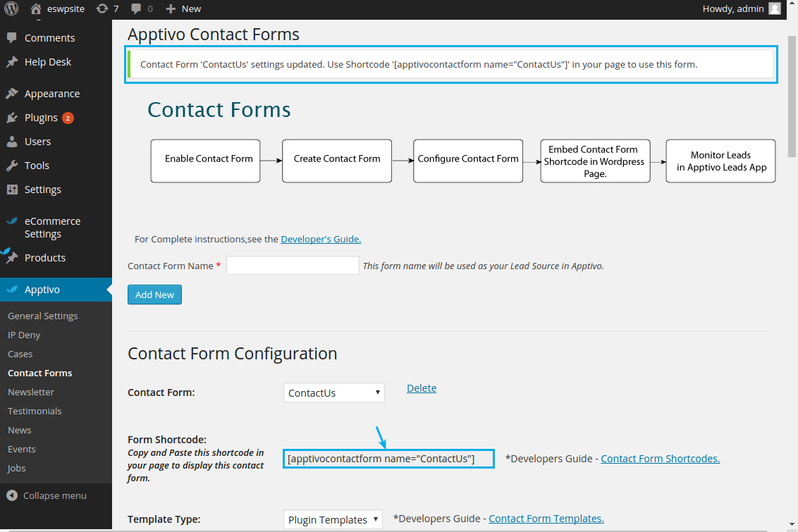Open Contact Form Shortcodes link

660,458
